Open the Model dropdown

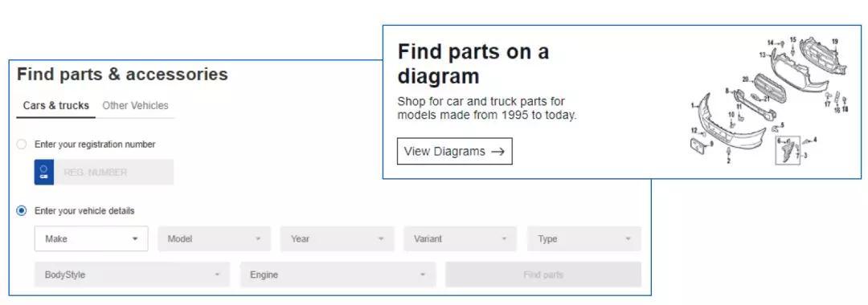[215, 238]
